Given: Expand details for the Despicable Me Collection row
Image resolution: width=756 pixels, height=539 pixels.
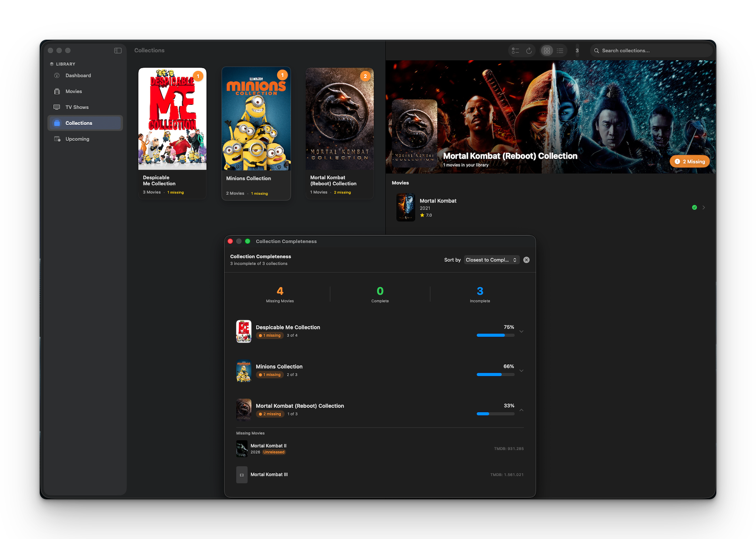Looking at the screenshot, I should (521, 331).
